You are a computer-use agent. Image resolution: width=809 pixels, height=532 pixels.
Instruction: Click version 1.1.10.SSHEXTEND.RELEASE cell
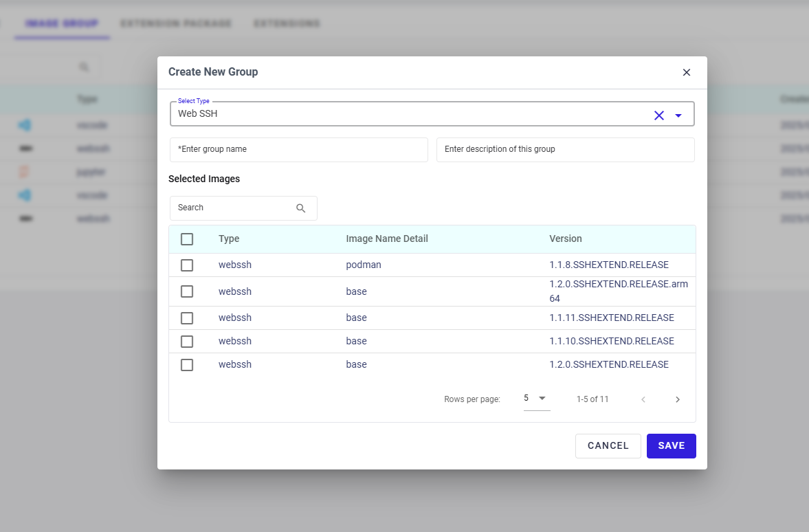612,341
